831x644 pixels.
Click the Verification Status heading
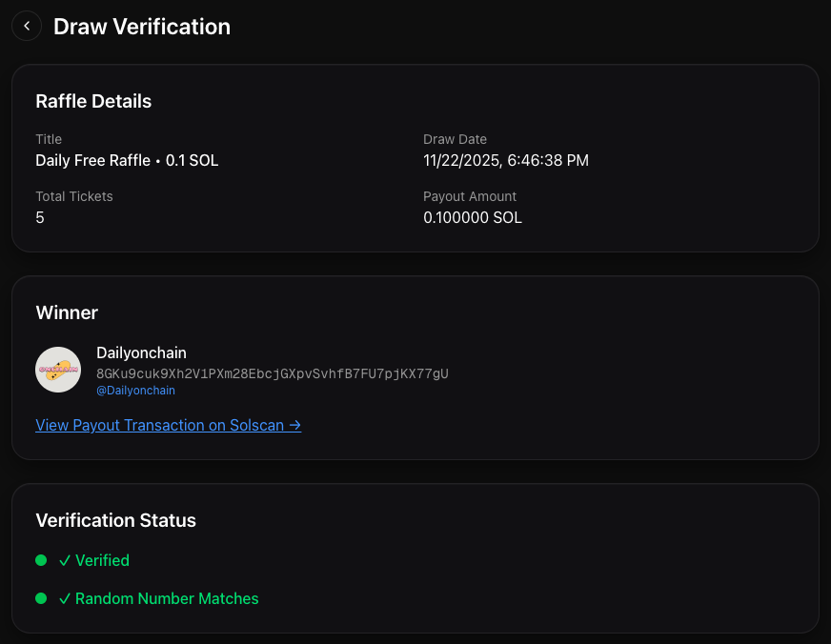[115, 520]
